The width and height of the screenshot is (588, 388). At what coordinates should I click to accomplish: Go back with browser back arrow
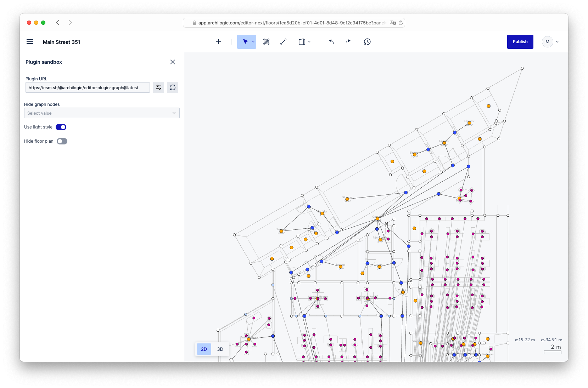58,23
